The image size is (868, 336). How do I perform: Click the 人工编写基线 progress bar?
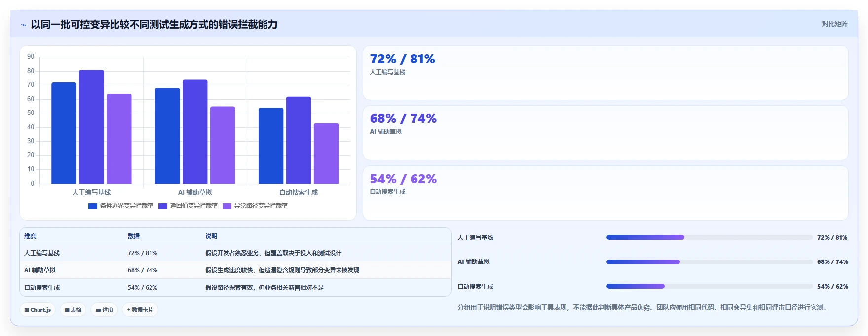pyautogui.click(x=709, y=237)
